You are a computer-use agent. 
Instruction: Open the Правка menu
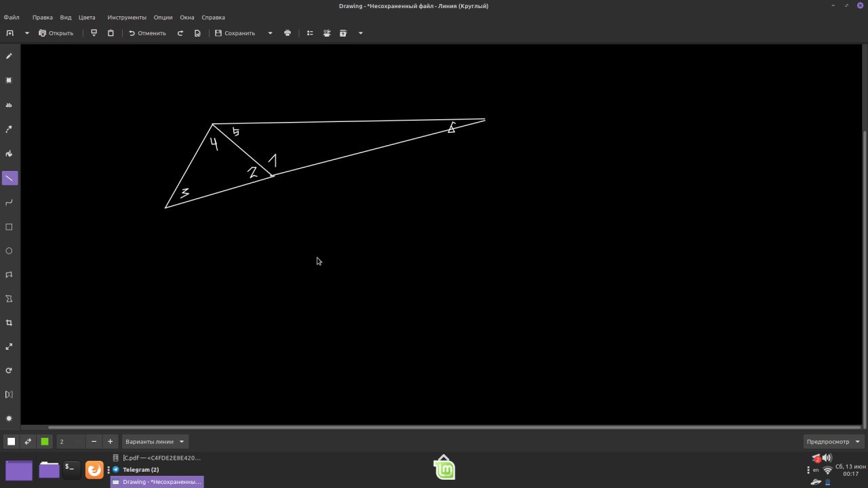click(43, 17)
